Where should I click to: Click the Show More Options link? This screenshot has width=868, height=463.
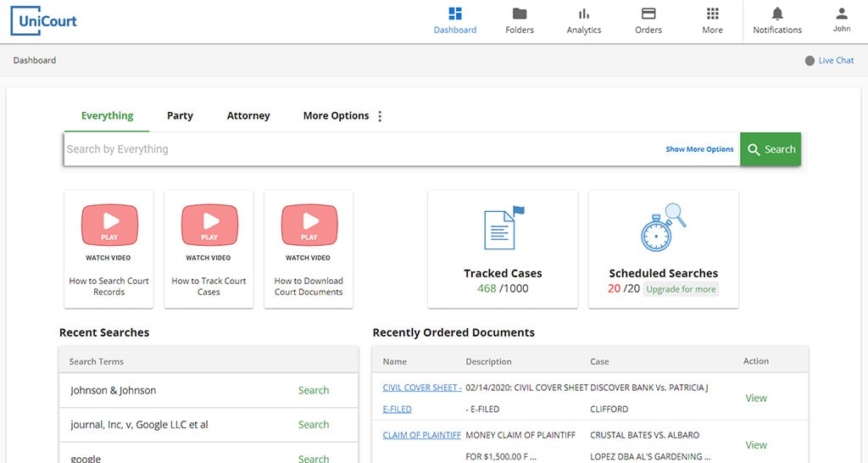tap(699, 149)
